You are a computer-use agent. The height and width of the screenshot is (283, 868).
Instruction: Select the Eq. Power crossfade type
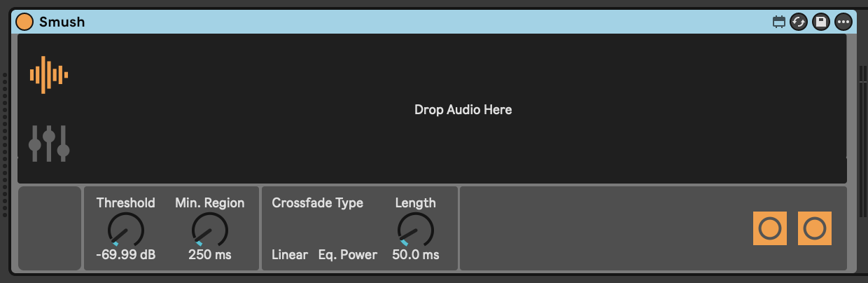[x=348, y=254]
